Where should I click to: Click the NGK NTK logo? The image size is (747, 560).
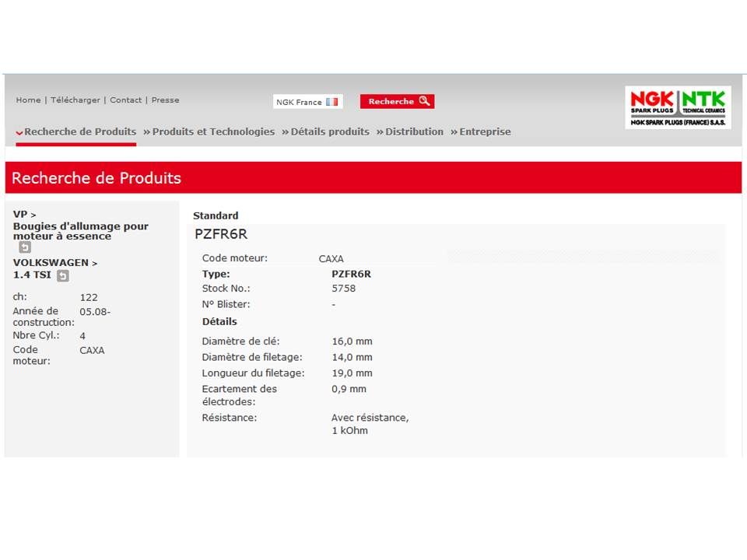[678, 107]
